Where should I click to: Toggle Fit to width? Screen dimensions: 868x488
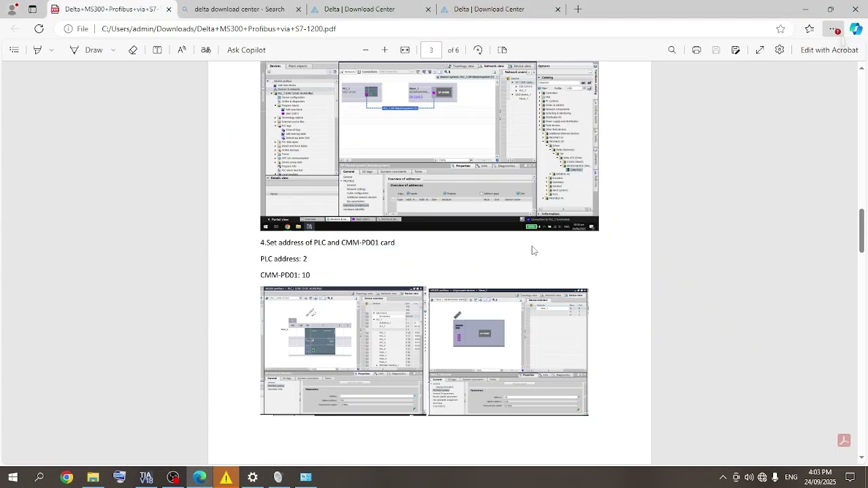(405, 49)
